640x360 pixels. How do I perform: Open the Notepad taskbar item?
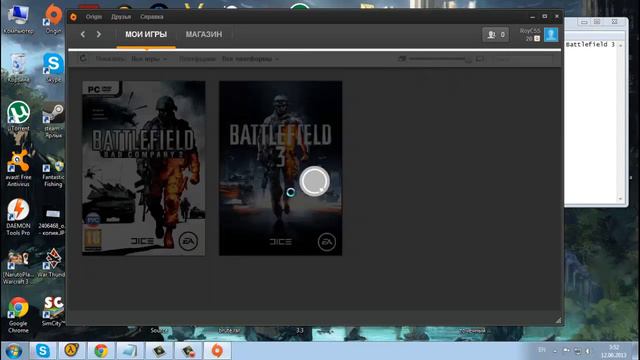pos(130,351)
